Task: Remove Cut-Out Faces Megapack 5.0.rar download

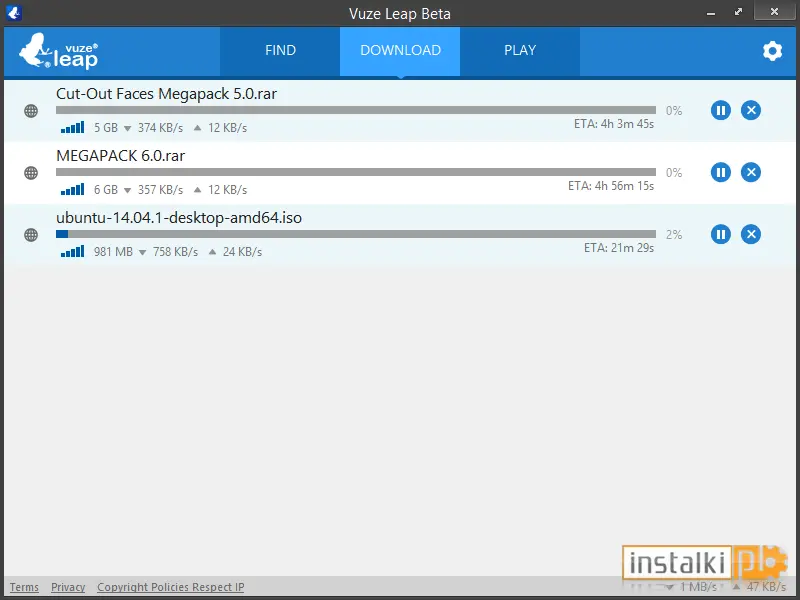Action: pyautogui.click(x=751, y=110)
